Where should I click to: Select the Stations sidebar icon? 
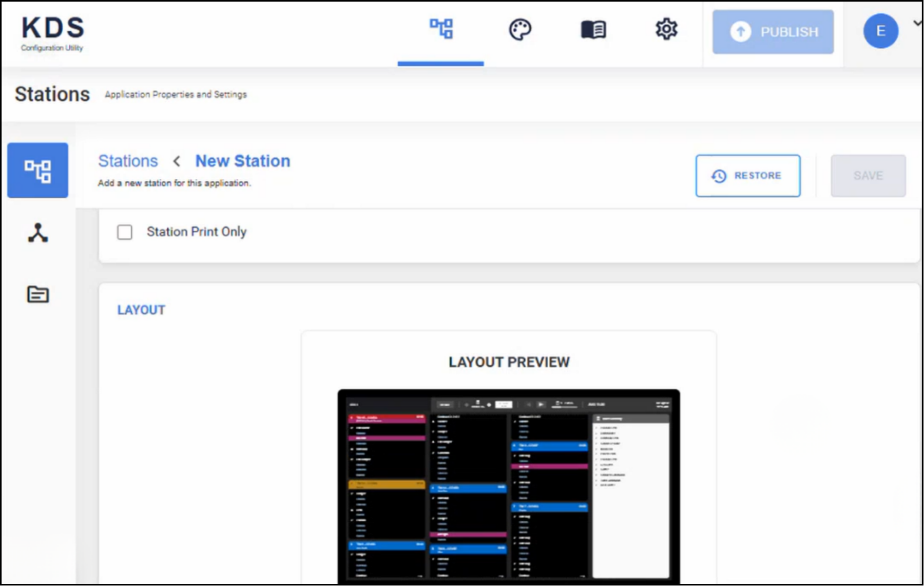coord(37,171)
